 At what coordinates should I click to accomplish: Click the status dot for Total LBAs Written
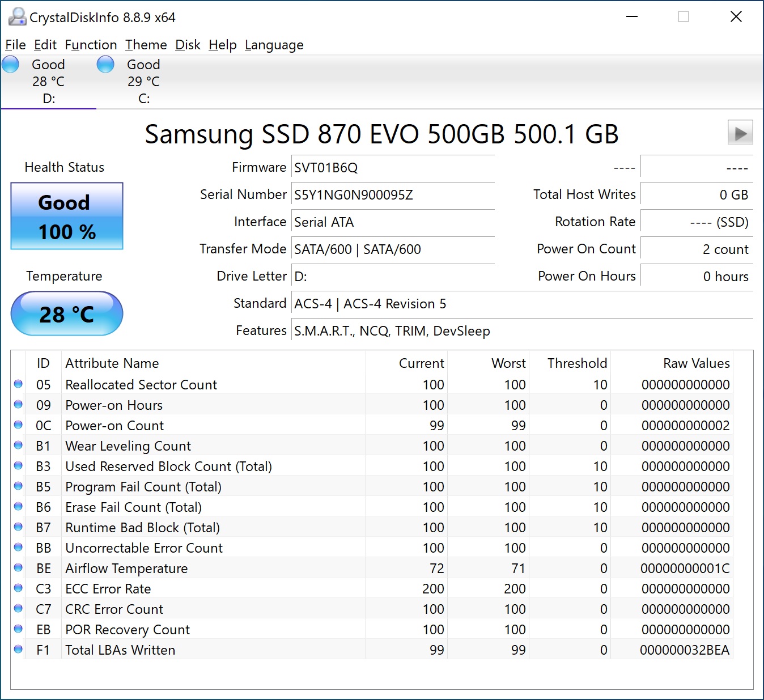click(x=18, y=650)
